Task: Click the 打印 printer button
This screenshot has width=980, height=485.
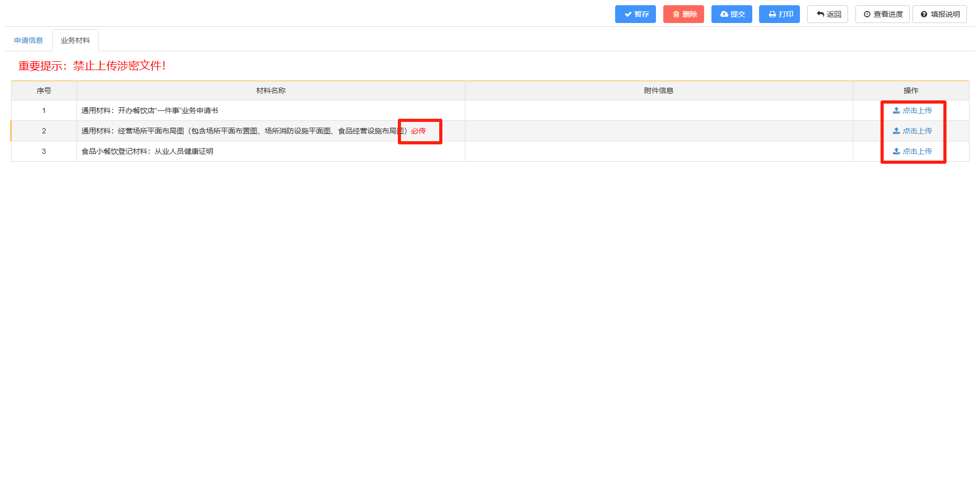Action: pyautogui.click(x=779, y=14)
